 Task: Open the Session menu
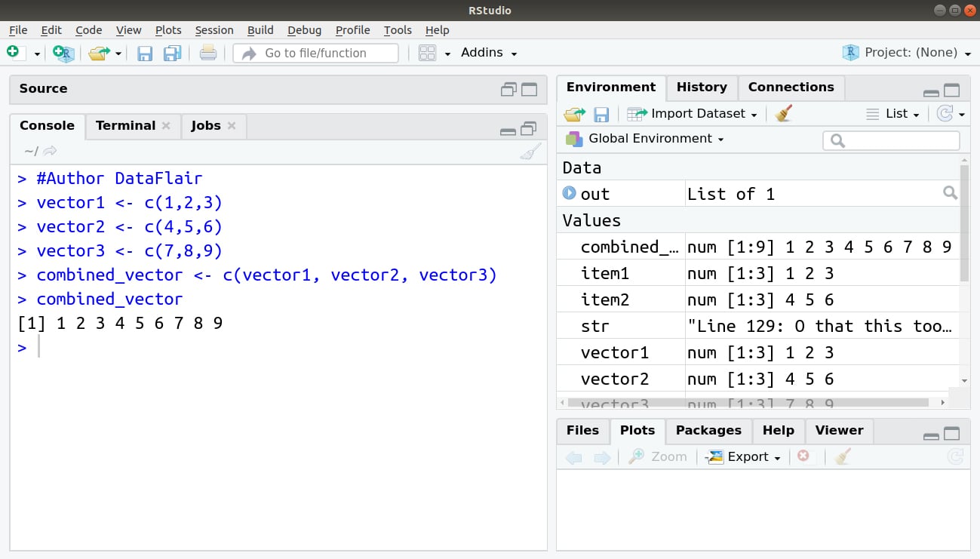click(214, 30)
